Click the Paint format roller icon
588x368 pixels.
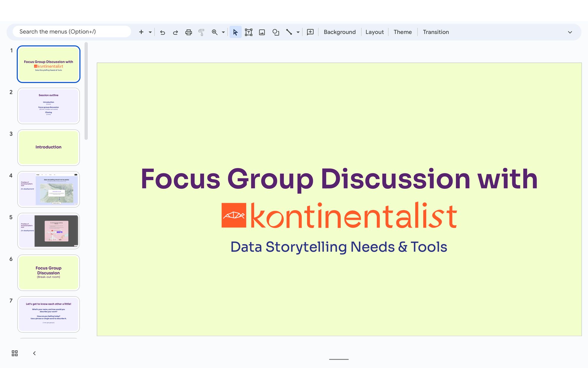(201, 32)
